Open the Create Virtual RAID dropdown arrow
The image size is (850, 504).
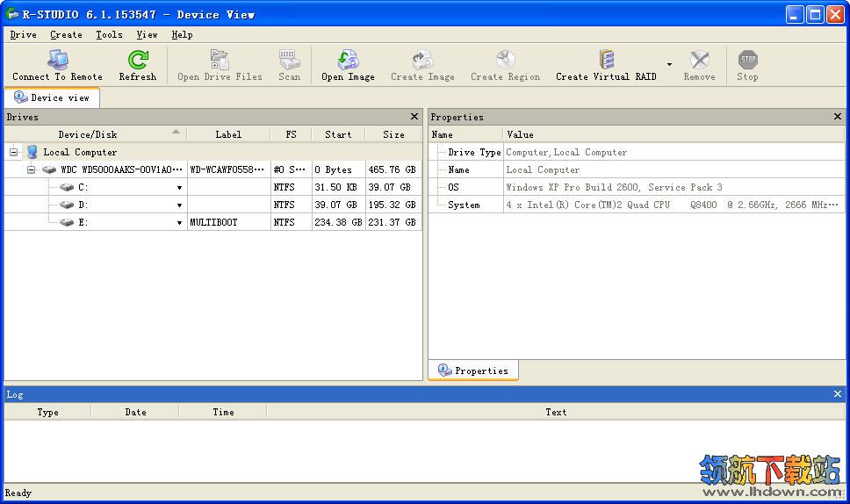(x=669, y=64)
